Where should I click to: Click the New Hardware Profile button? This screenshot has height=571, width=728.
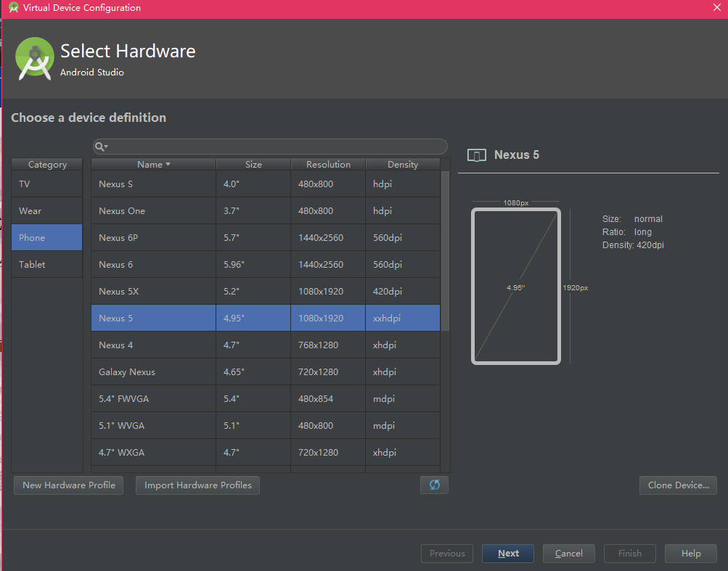pos(69,485)
